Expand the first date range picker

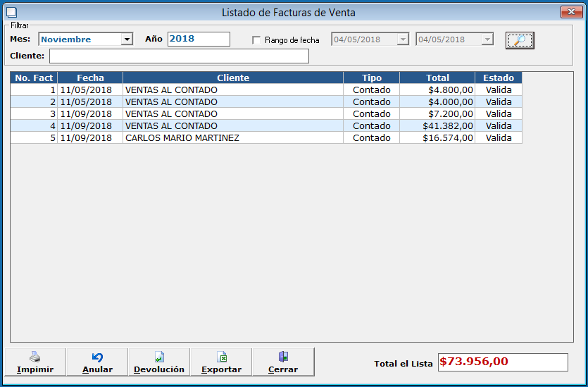click(403, 39)
